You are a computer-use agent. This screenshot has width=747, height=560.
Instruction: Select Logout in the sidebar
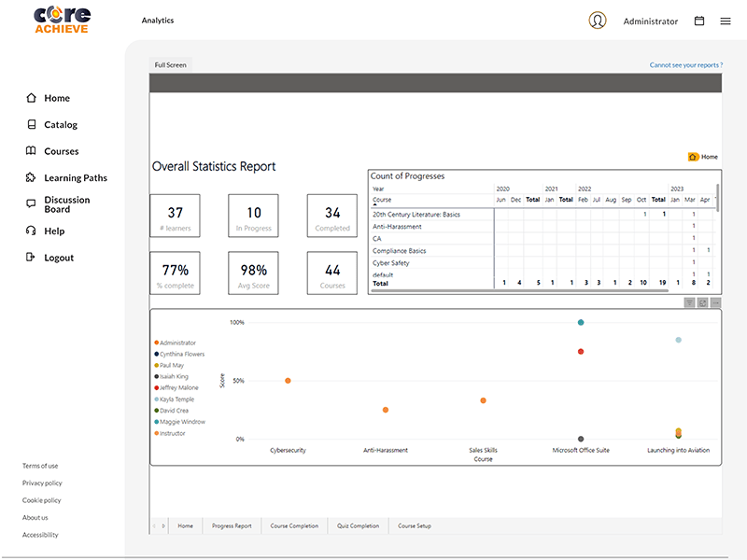coord(58,258)
